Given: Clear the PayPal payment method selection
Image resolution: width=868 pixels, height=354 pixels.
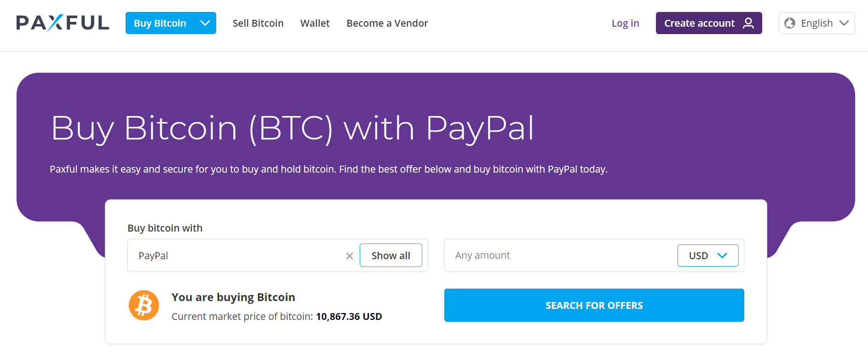Looking at the screenshot, I should tap(350, 256).
